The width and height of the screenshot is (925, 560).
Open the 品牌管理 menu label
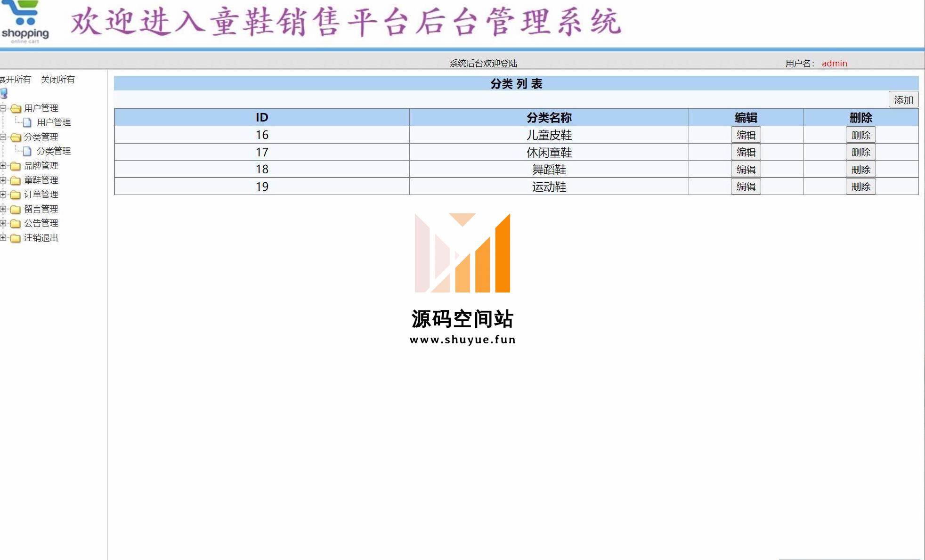[x=41, y=166]
